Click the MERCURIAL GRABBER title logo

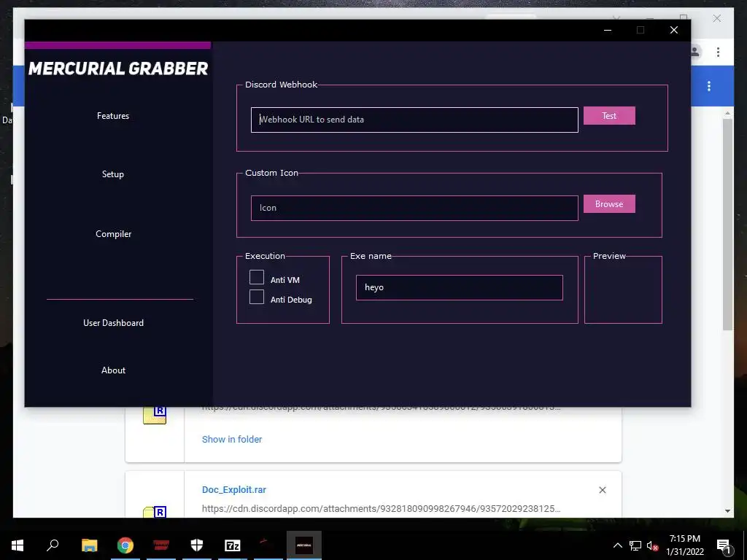[118, 69]
